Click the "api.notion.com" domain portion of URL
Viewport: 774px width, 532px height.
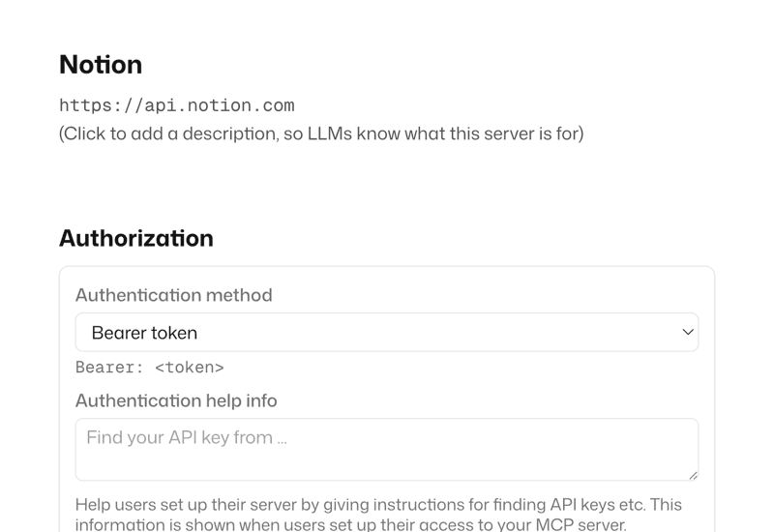(x=220, y=105)
